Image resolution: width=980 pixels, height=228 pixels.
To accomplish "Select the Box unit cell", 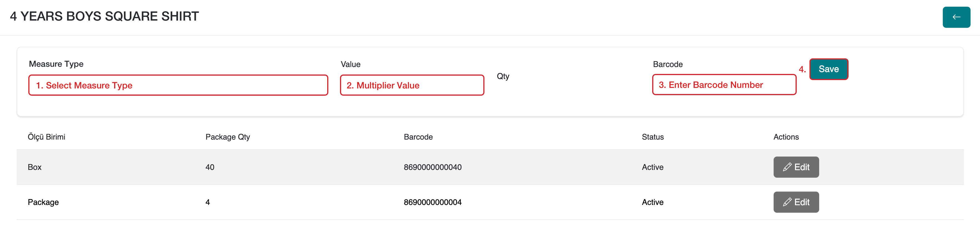I will tap(35, 167).
